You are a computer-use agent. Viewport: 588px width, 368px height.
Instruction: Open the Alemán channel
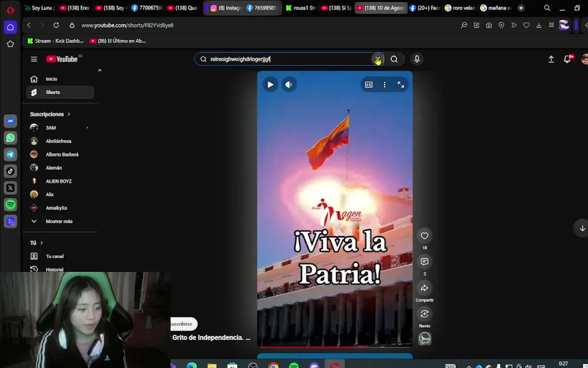(60, 168)
